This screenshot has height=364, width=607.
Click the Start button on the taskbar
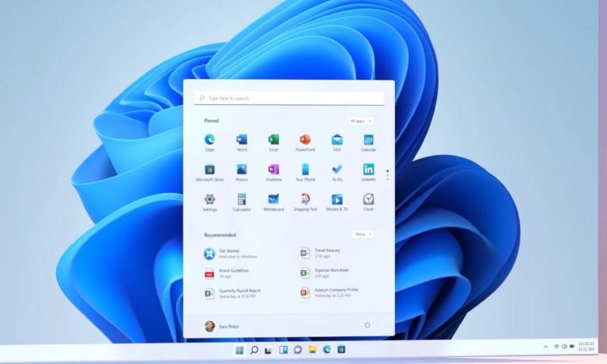click(239, 350)
